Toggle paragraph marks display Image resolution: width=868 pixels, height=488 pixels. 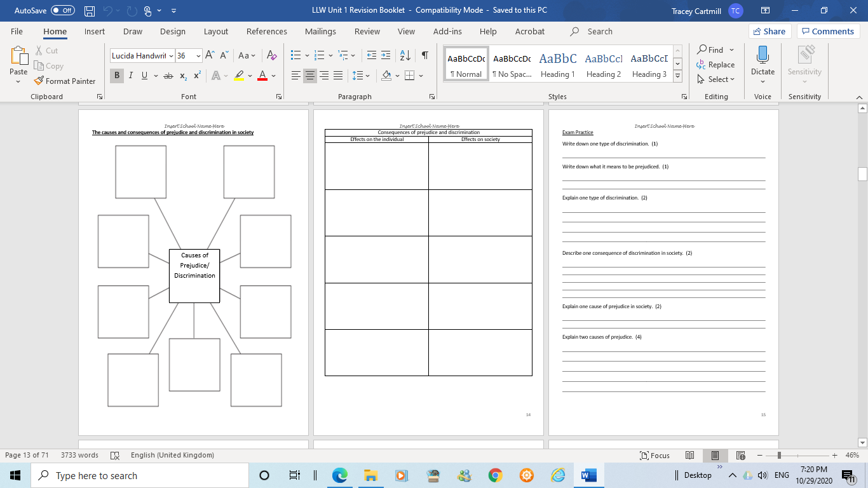click(424, 56)
